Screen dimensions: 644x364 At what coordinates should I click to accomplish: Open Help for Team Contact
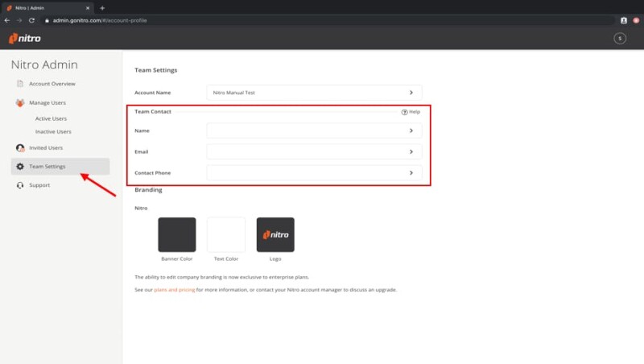[x=411, y=112]
